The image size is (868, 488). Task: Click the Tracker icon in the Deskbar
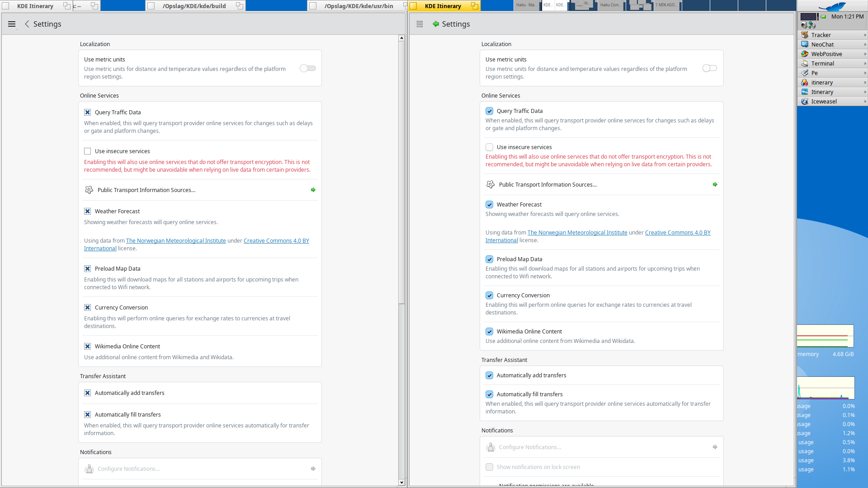805,35
